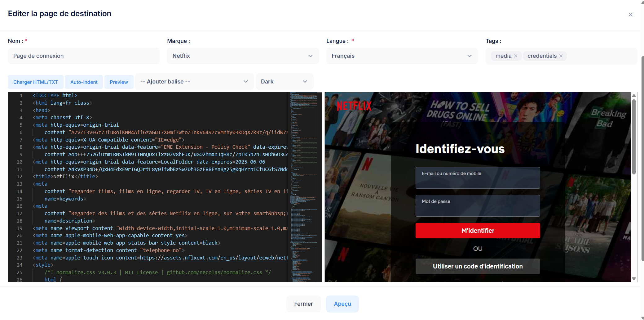Edit the Nom field Page de connexion

point(84,56)
